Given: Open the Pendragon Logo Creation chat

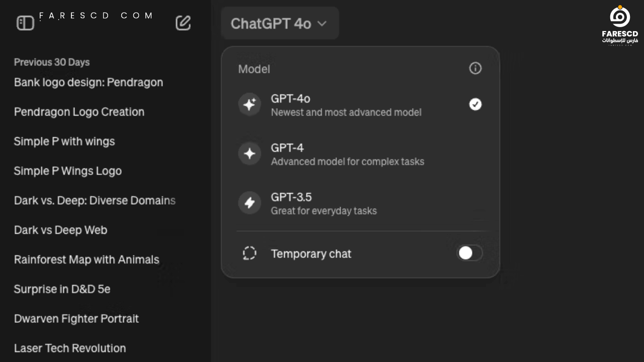Looking at the screenshot, I should point(79,112).
